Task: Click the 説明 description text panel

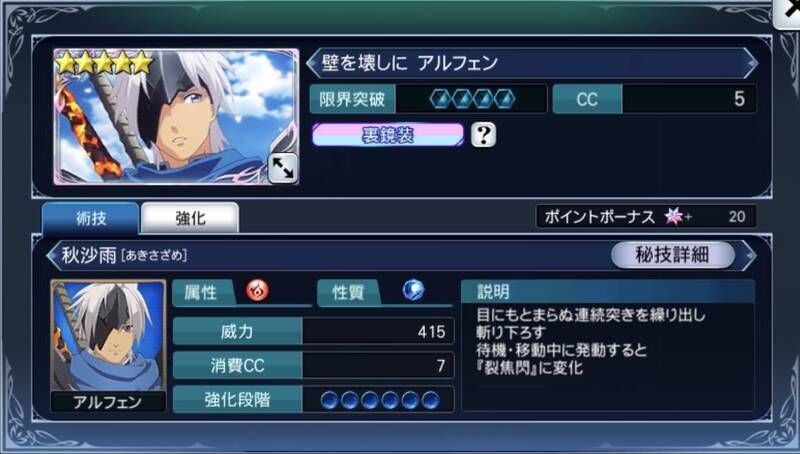Action: coord(607,345)
